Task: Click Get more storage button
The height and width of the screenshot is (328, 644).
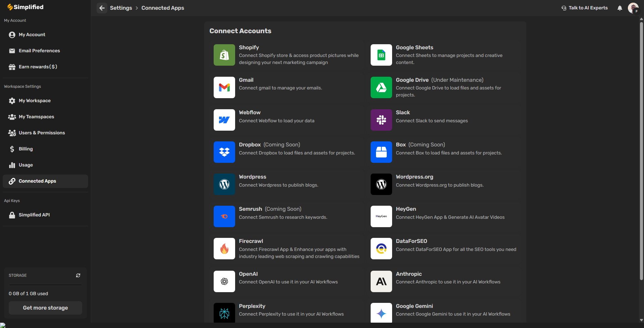Action: [x=45, y=308]
